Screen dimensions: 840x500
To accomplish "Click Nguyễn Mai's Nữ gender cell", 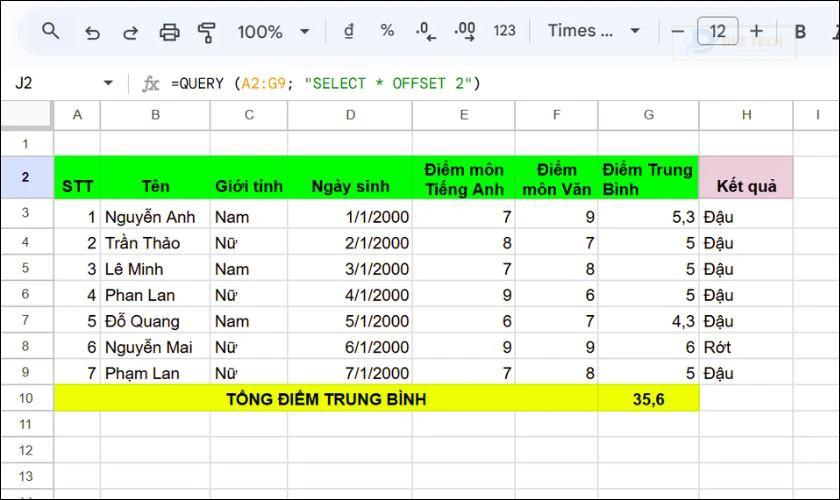I will pyautogui.click(x=249, y=347).
